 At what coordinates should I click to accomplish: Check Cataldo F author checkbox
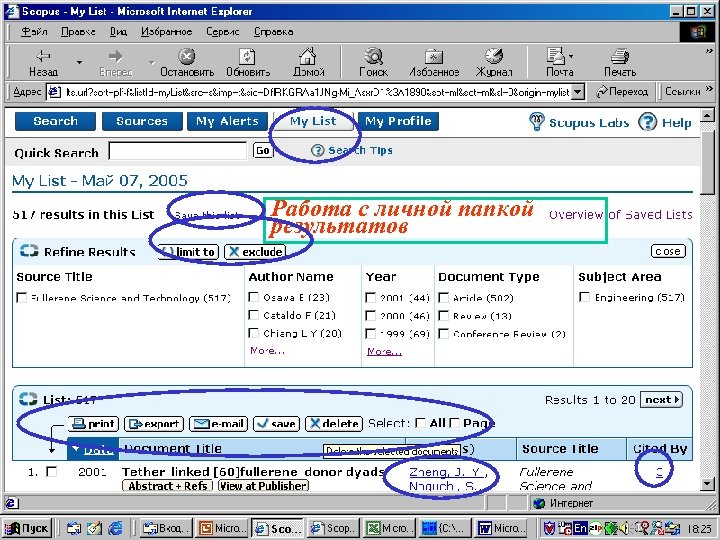(x=253, y=315)
